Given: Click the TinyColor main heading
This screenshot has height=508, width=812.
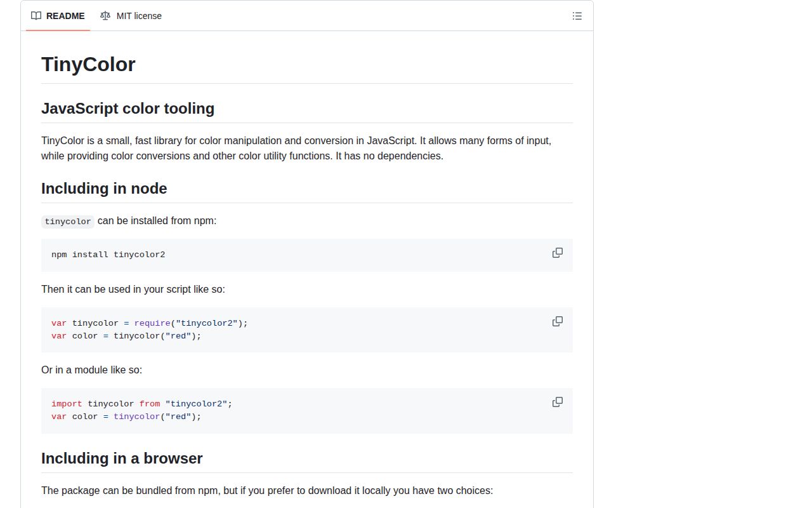Looking at the screenshot, I should pyautogui.click(x=88, y=64).
